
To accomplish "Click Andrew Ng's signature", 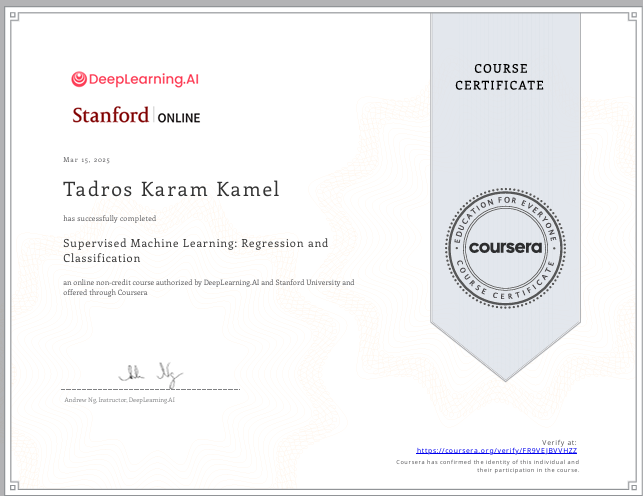I will coord(150,374).
